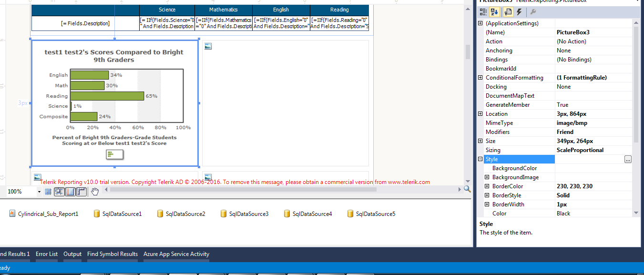The image size is (644, 275).
Task: Toggle the rulers display button
Action: click(x=81, y=192)
